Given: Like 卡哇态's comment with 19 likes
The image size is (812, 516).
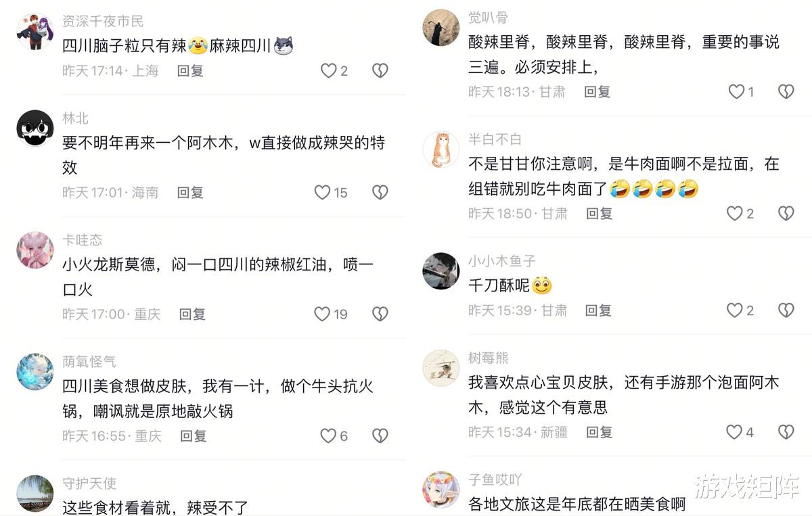Looking at the screenshot, I should (322, 314).
